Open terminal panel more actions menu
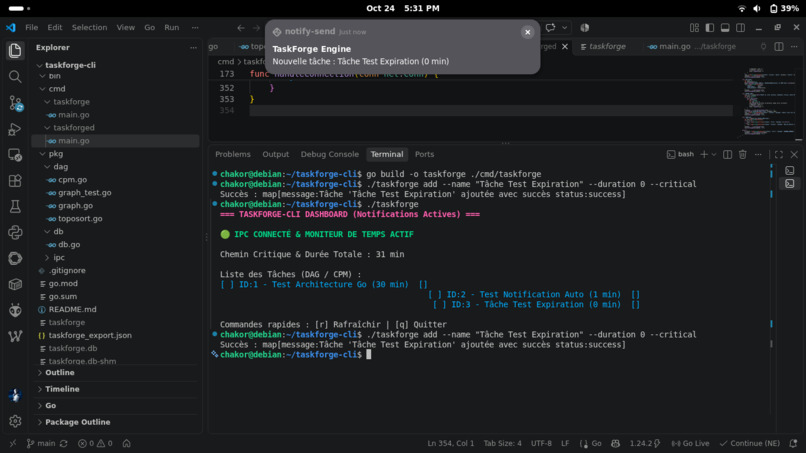 (758, 154)
